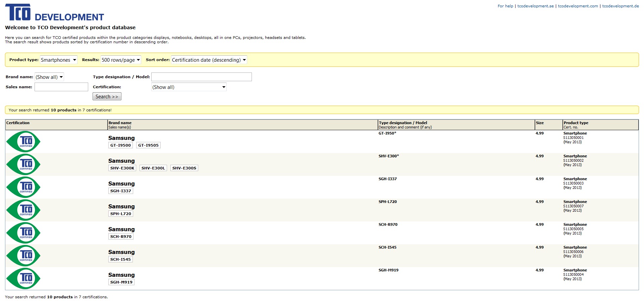Screen dimensions: 644x307
Task: Click cert number S113050003
Action: click(574, 183)
